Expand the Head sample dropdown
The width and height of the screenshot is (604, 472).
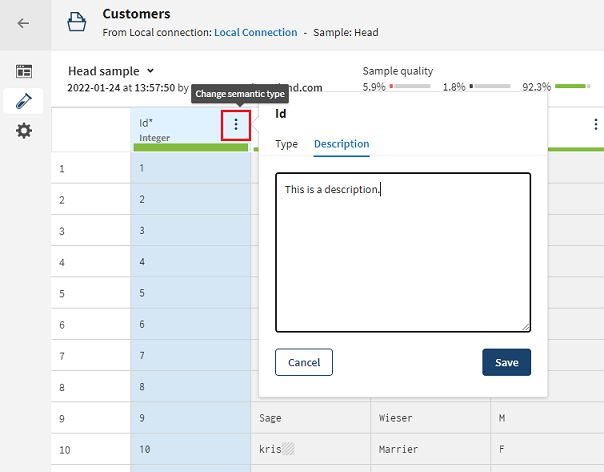pos(150,71)
